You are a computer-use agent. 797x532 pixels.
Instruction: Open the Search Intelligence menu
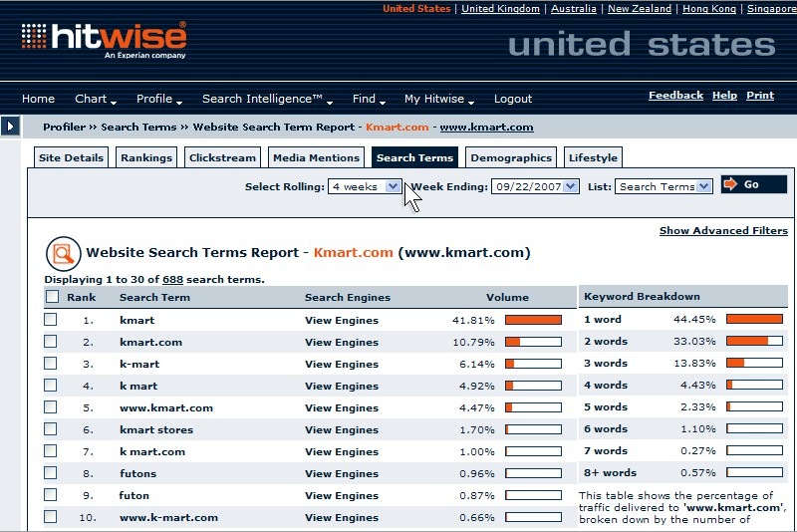pos(267,99)
